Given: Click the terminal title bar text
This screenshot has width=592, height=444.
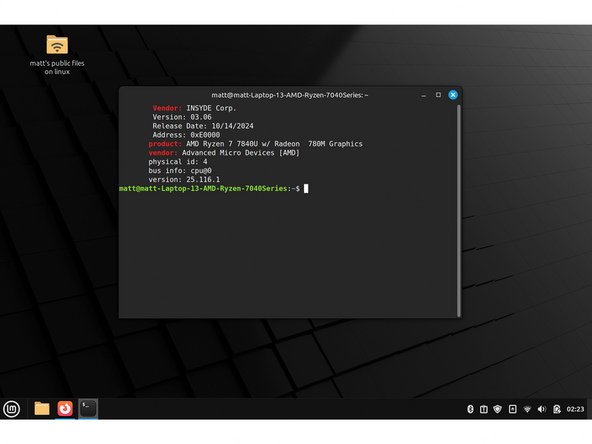Looking at the screenshot, I should 290,95.
